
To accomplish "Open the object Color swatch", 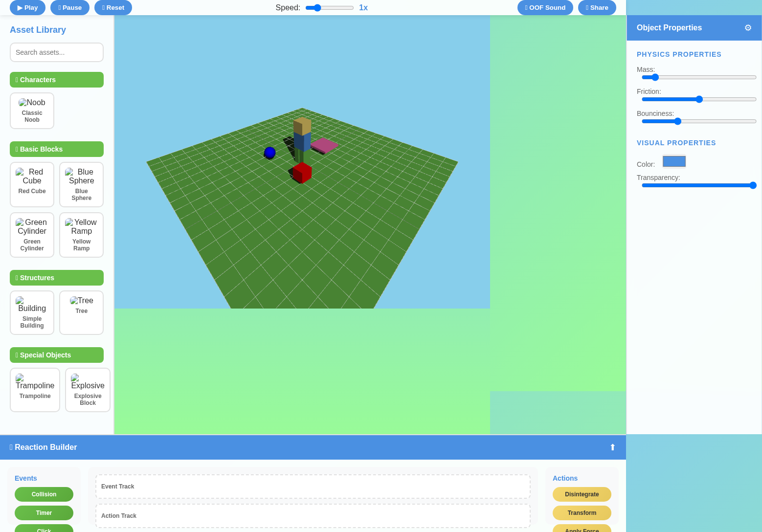I will point(674,161).
